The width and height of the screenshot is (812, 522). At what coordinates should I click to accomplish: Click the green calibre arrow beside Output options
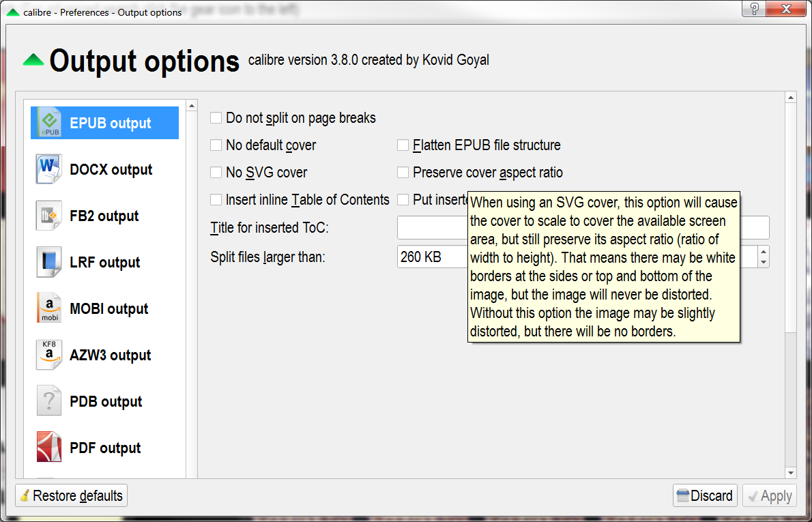(33, 61)
